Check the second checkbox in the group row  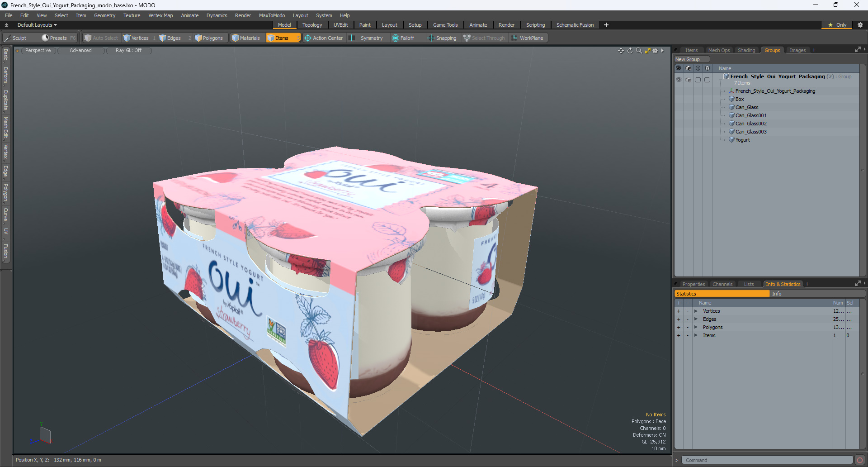pyautogui.click(x=708, y=80)
